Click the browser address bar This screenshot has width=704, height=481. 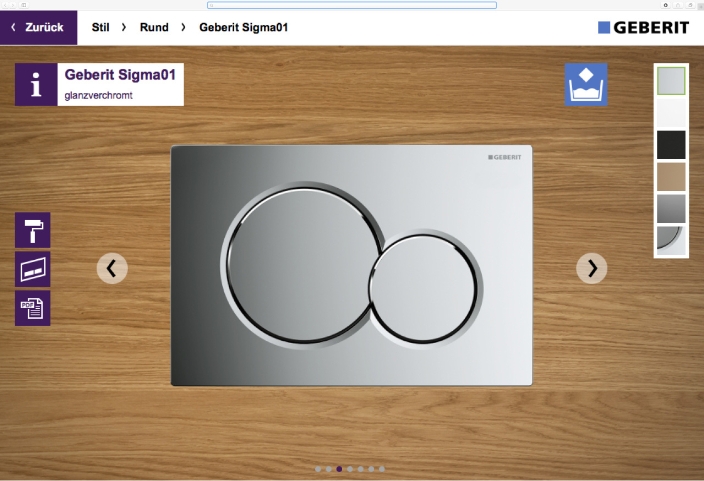coord(352,5)
